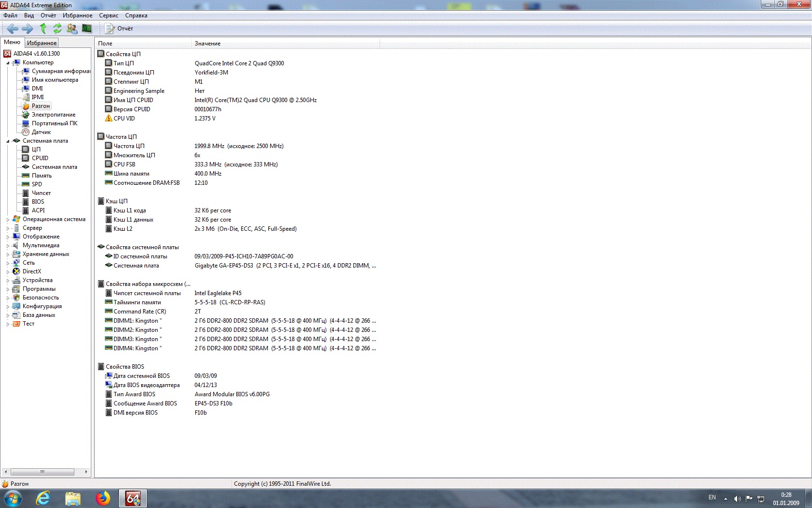Expand the DirectX tree node
This screenshot has height=508, width=812.
tap(8, 272)
